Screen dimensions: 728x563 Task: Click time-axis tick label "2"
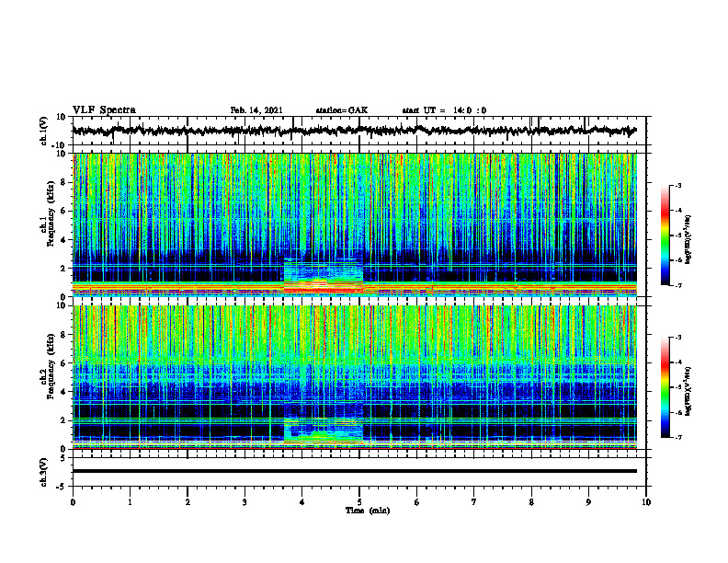click(188, 502)
